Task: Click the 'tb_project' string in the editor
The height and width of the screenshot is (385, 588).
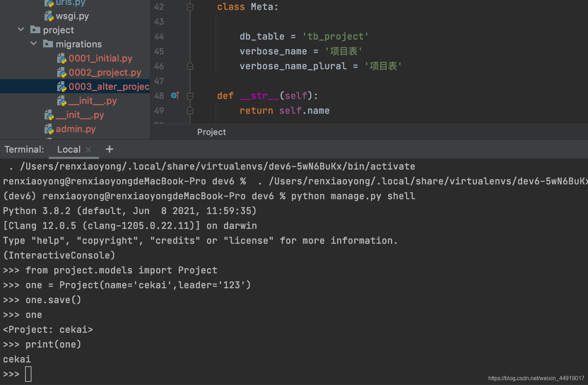Action: tap(335, 36)
